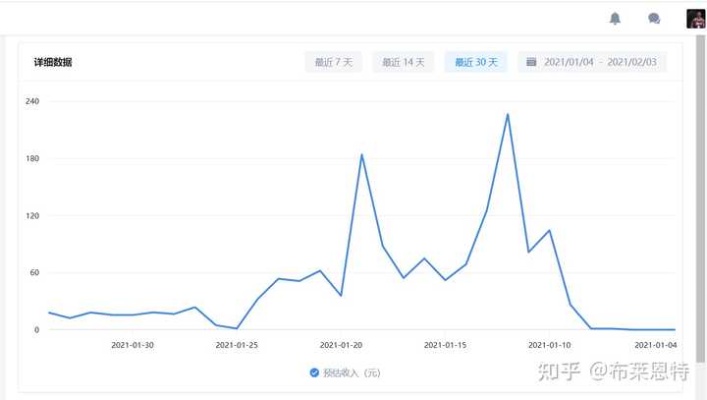This screenshot has width=707, height=400.
Task: Toggle the 预估收入（元）legend checkbox
Action: (x=314, y=372)
